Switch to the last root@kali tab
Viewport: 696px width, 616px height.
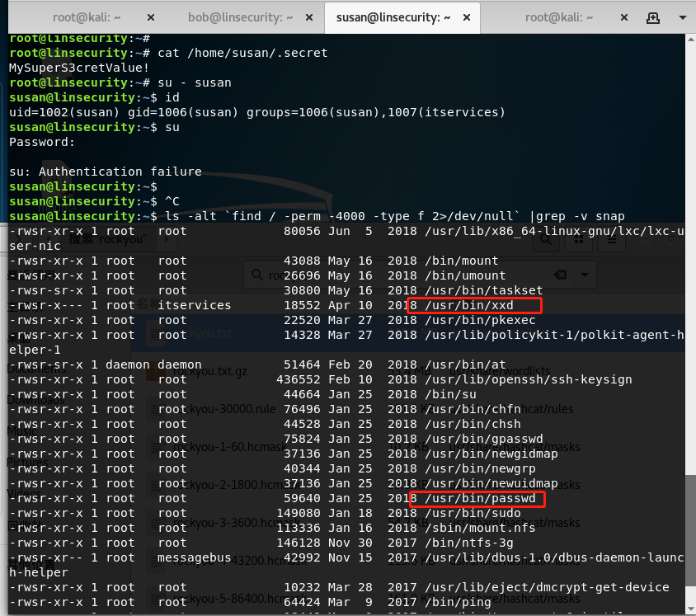tap(559, 17)
